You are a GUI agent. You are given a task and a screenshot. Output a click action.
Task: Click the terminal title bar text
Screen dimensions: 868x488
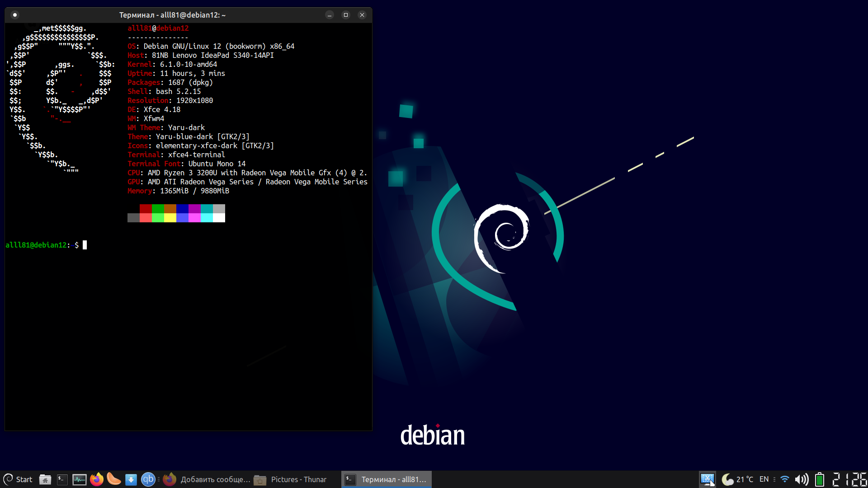click(172, 15)
